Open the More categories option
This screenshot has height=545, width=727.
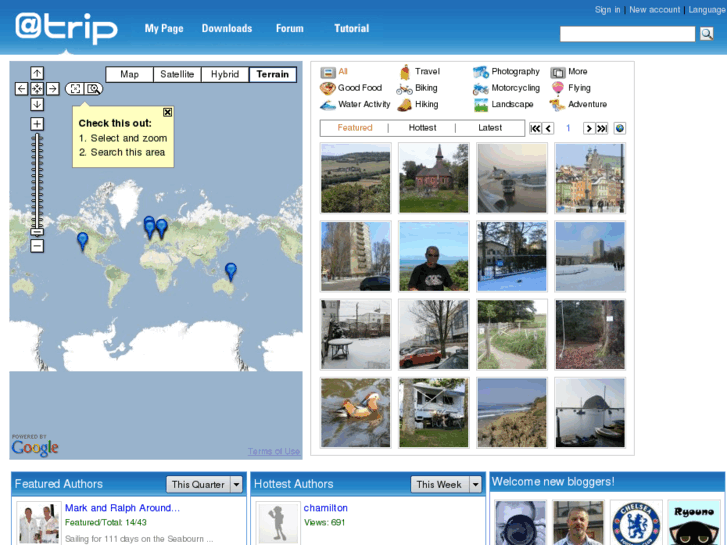569,72
